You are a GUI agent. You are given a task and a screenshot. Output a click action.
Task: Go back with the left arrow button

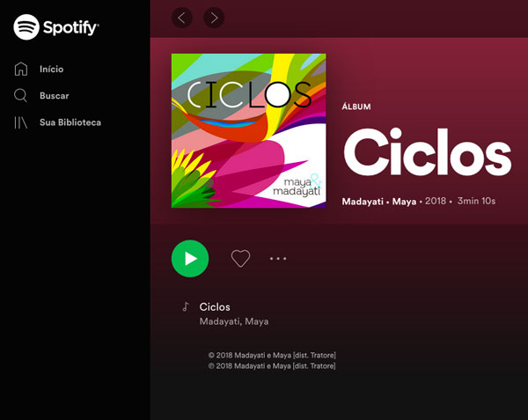182,18
